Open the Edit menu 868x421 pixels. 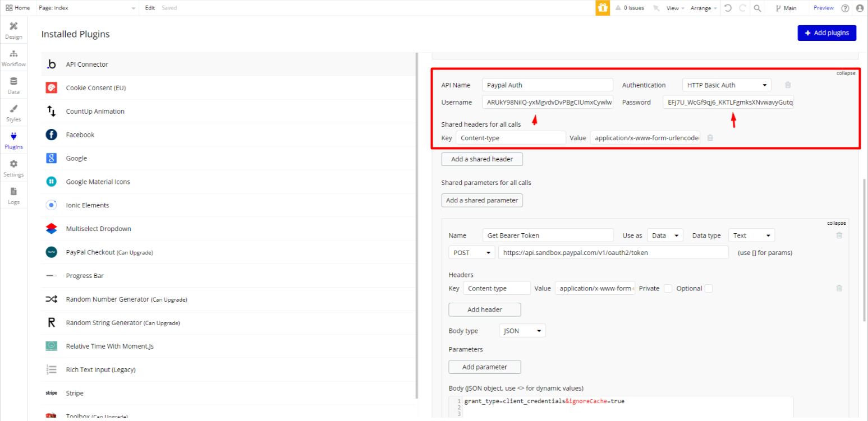point(150,8)
